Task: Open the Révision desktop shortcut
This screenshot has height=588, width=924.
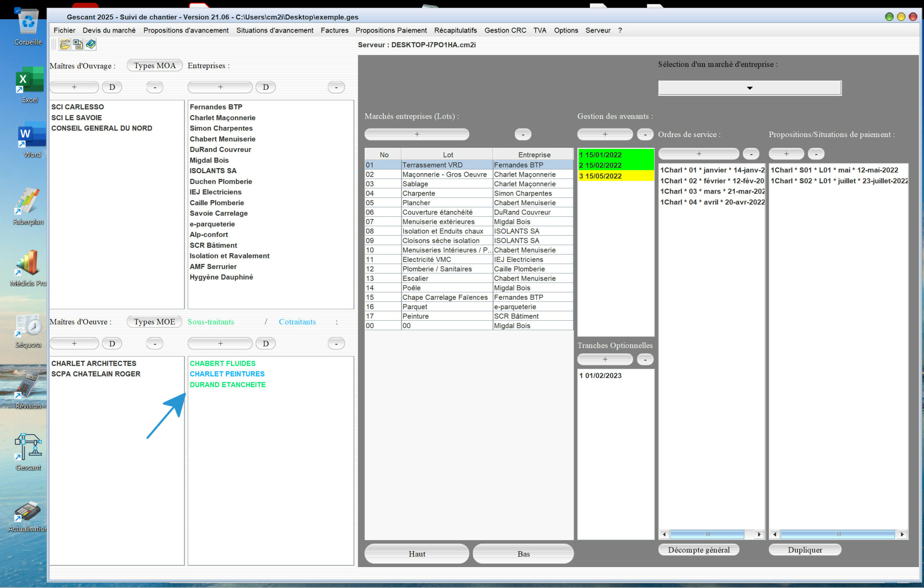Action: coord(28,391)
